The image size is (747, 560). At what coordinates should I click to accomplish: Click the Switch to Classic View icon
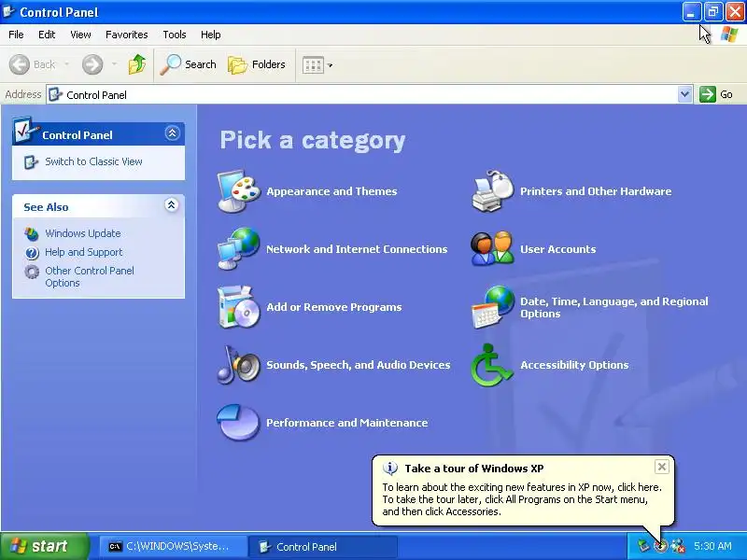pos(31,161)
